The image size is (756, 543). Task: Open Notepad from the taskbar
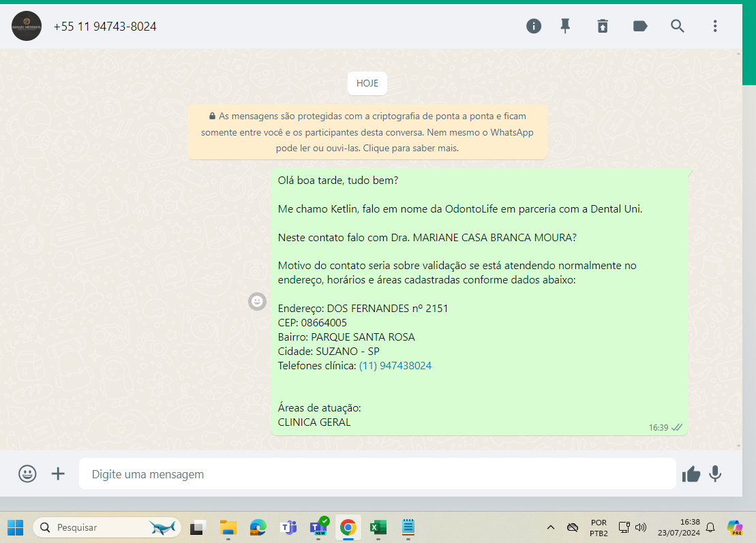tap(408, 527)
